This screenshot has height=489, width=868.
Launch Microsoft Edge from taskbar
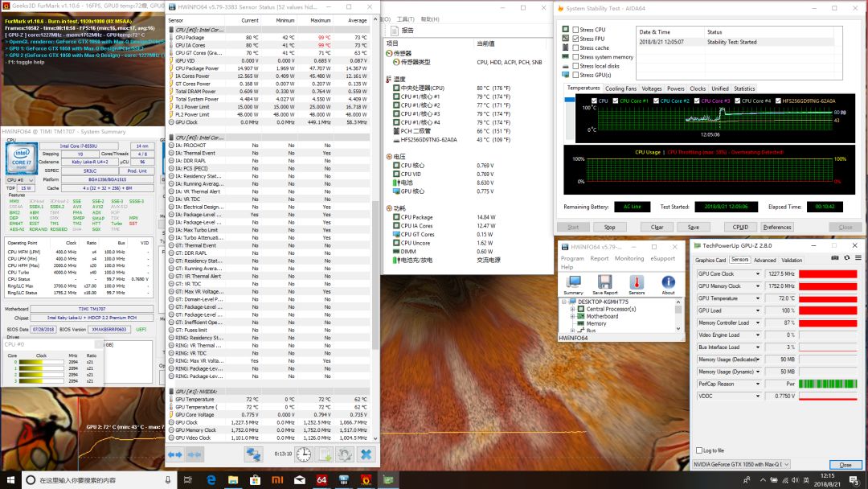(211, 479)
